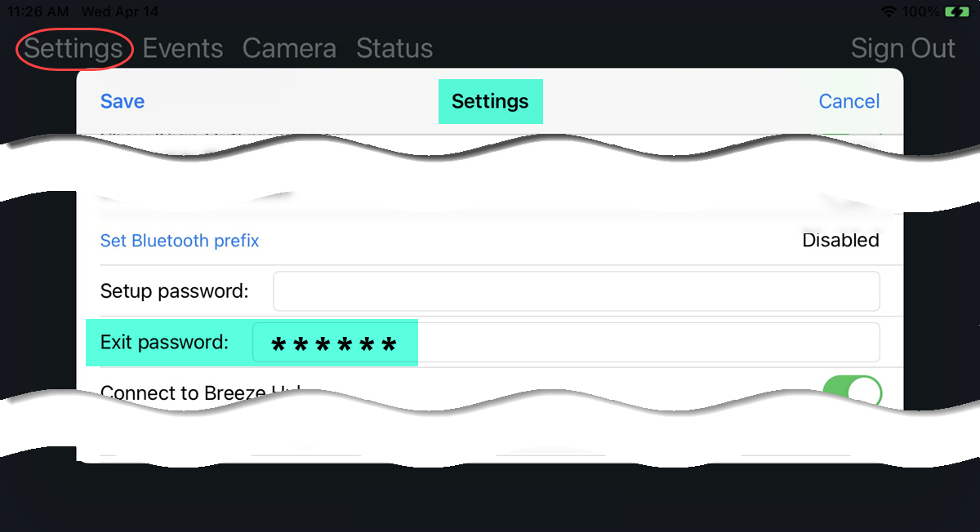Go to the Status screen
Viewport: 980px width, 532px height.
tap(394, 48)
